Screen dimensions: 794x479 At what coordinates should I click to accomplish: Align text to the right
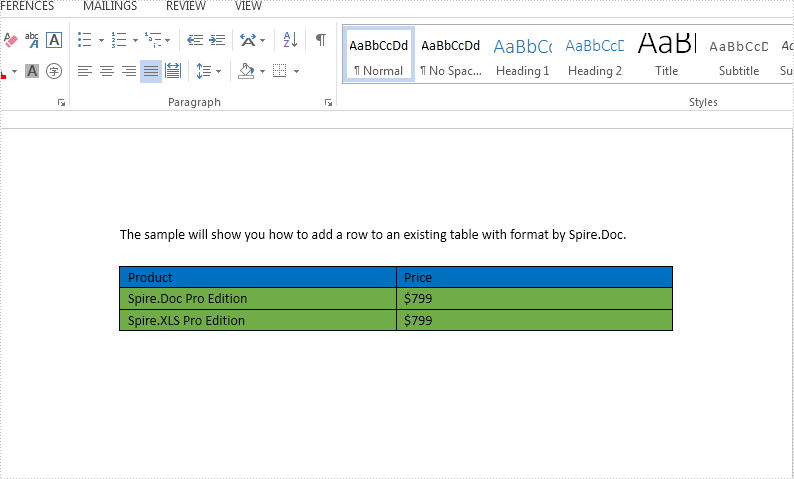[x=129, y=71]
